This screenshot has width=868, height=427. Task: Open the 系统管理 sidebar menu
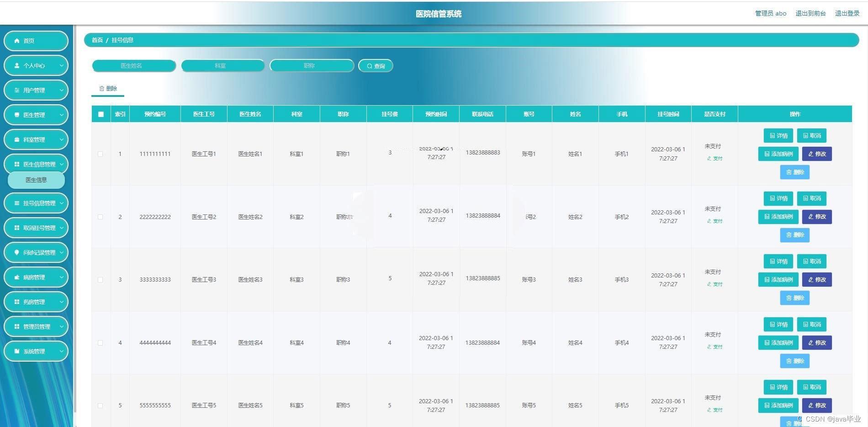(x=36, y=351)
